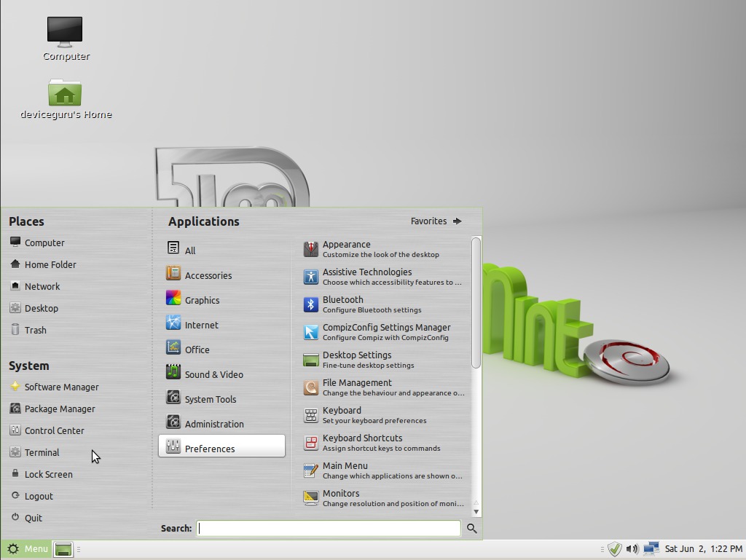Open Control Center
The image size is (746, 560).
point(47,430)
